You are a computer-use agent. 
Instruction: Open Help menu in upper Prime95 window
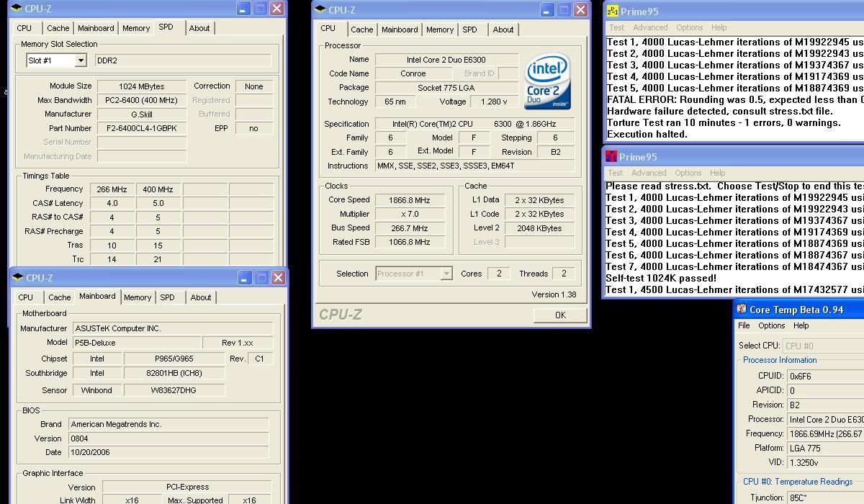pos(719,27)
